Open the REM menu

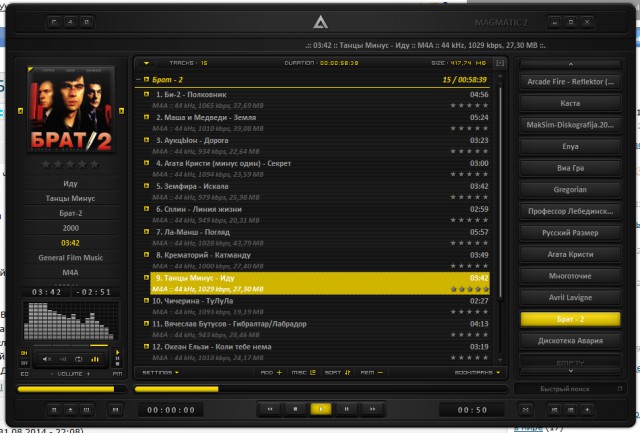click(371, 373)
